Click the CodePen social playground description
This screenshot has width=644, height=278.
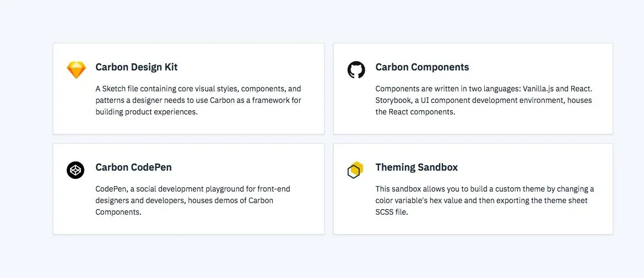pos(193,200)
